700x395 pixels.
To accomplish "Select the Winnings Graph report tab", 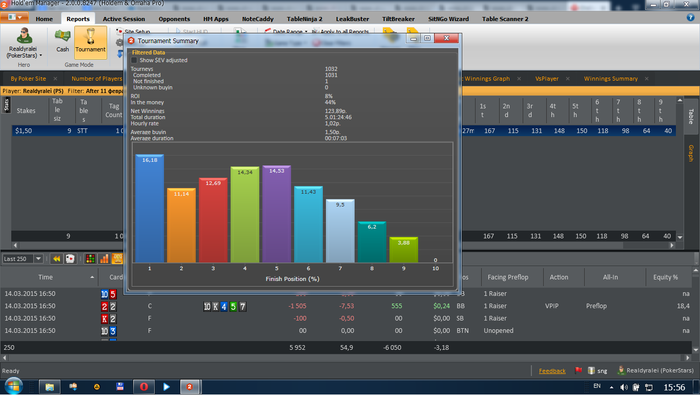I will 487,79.
